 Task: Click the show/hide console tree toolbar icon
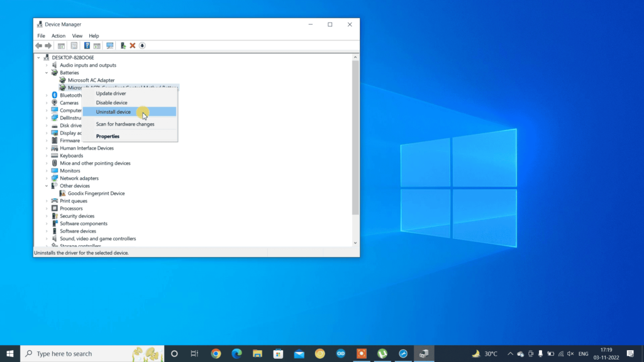point(61,45)
